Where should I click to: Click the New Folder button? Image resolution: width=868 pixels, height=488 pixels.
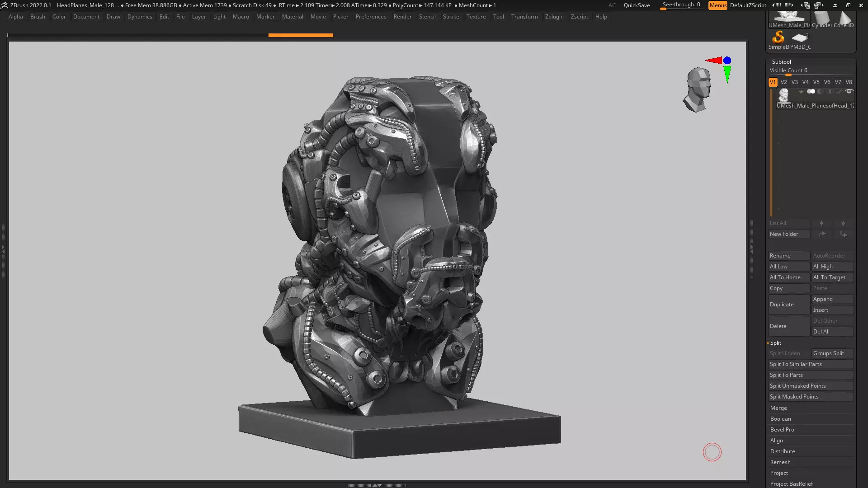click(789, 234)
